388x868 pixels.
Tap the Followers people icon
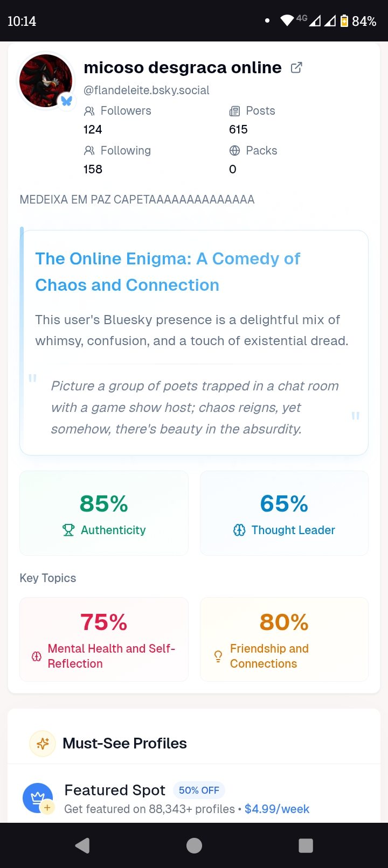pyautogui.click(x=89, y=111)
